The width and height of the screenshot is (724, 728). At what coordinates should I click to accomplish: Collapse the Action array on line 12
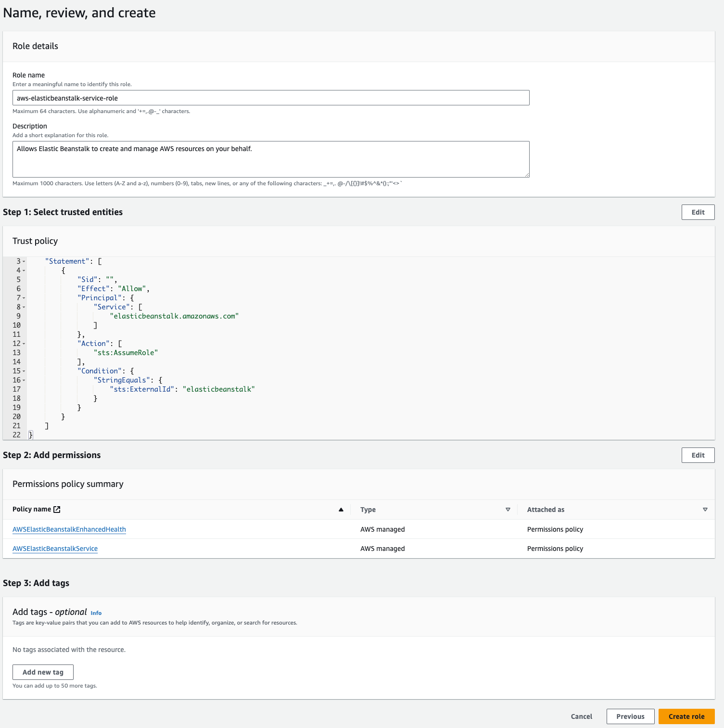[24, 344]
